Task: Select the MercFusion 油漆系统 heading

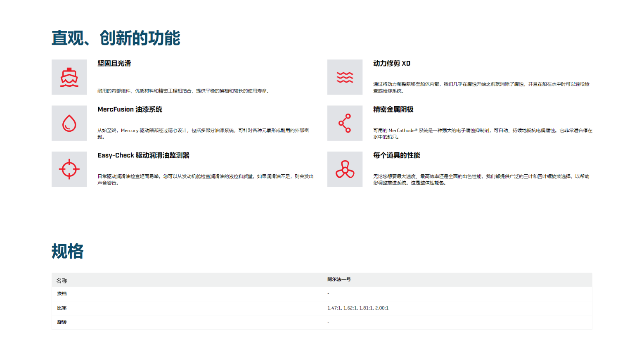Action: pos(130,109)
